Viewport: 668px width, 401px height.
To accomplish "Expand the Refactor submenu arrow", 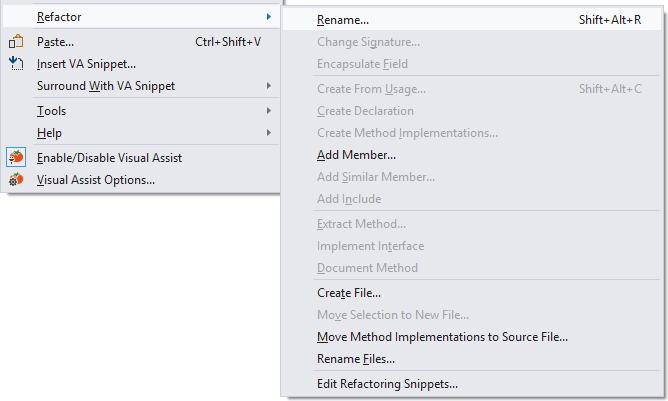I will pyautogui.click(x=269, y=17).
